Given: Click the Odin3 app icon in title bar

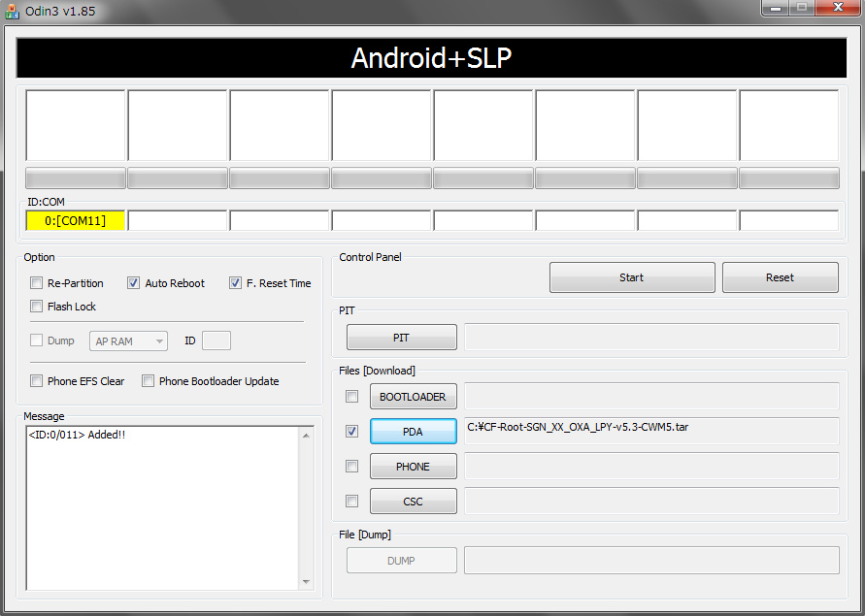Looking at the screenshot, I should [12, 11].
